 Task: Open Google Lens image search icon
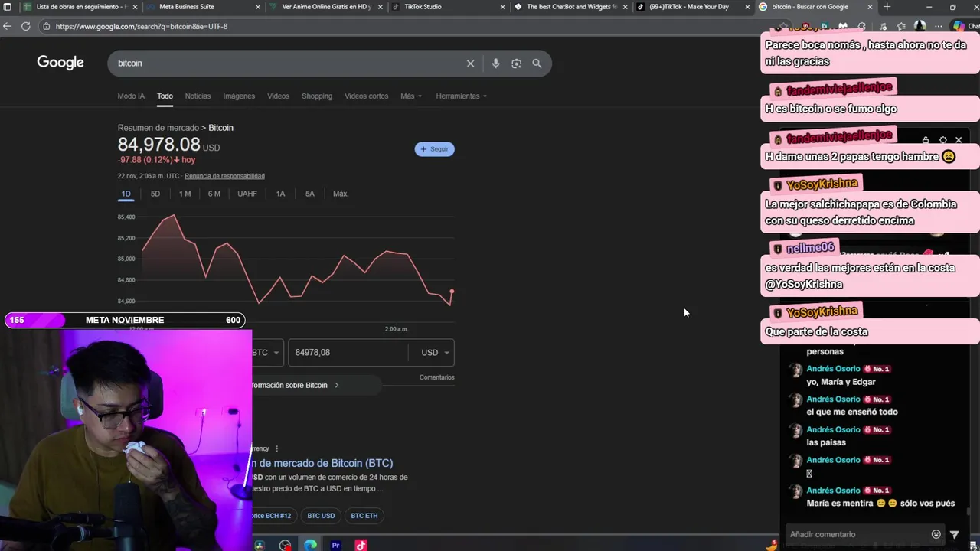point(516,64)
